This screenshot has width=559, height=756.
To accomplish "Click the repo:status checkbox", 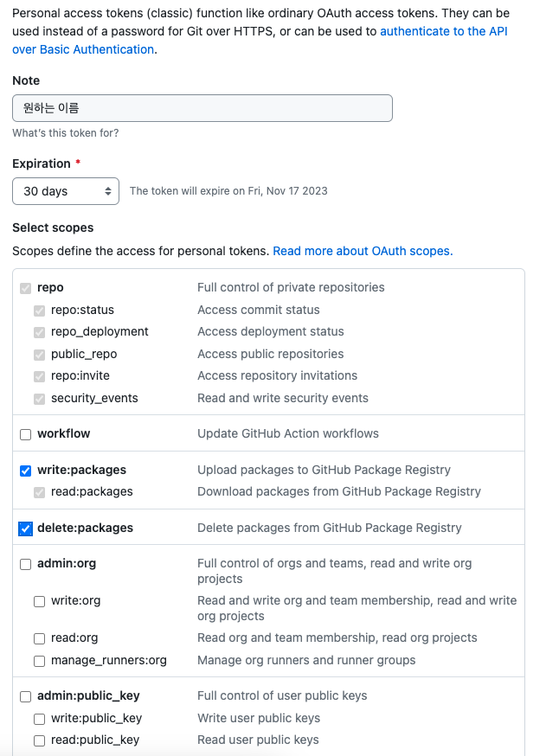I will pos(40,311).
